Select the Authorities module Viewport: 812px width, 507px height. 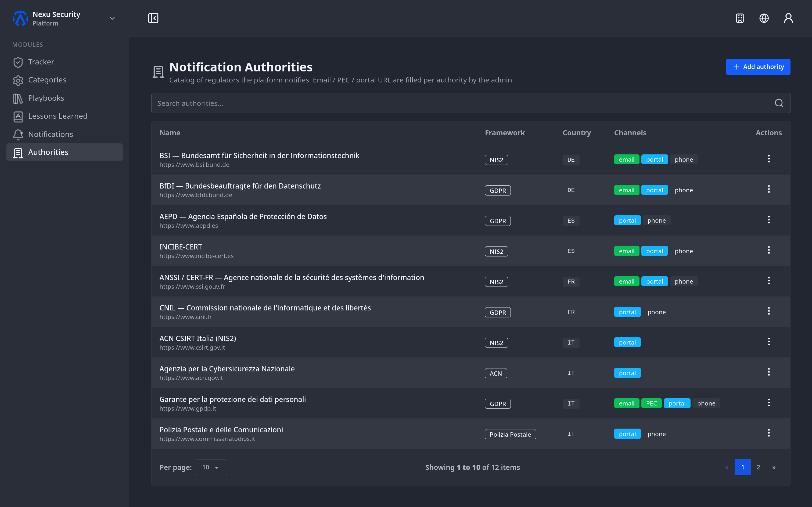[64, 152]
